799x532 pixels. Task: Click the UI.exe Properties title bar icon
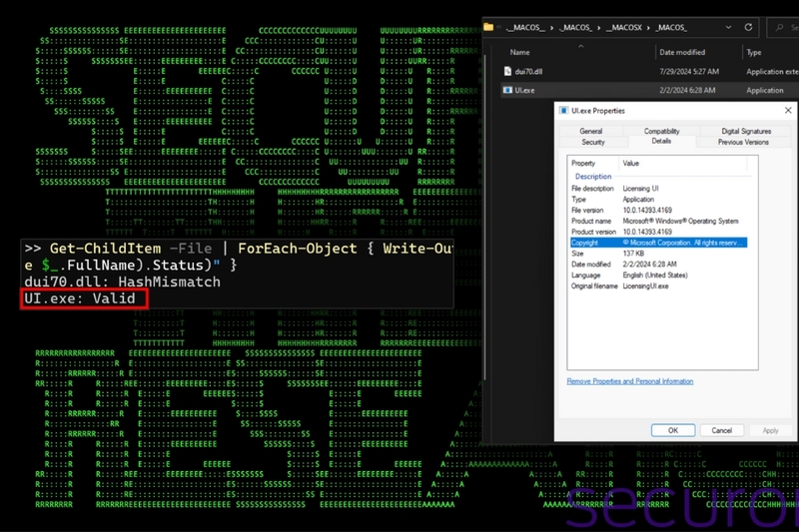(x=565, y=111)
